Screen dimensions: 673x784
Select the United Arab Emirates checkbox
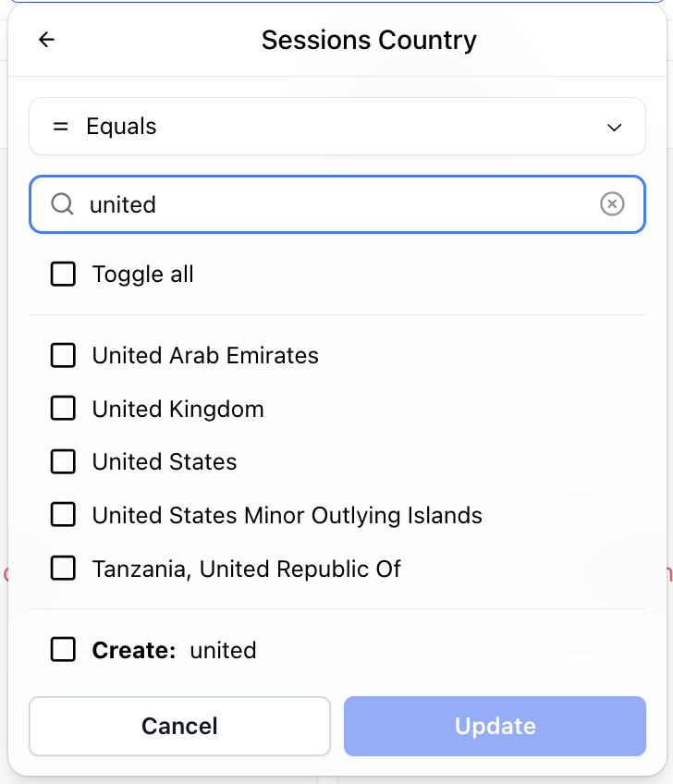pos(63,356)
